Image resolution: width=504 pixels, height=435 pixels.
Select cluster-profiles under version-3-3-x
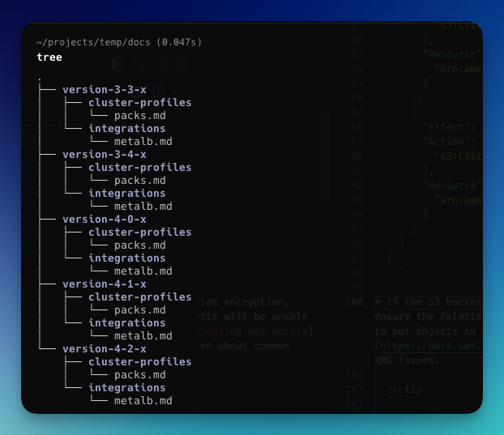point(140,103)
